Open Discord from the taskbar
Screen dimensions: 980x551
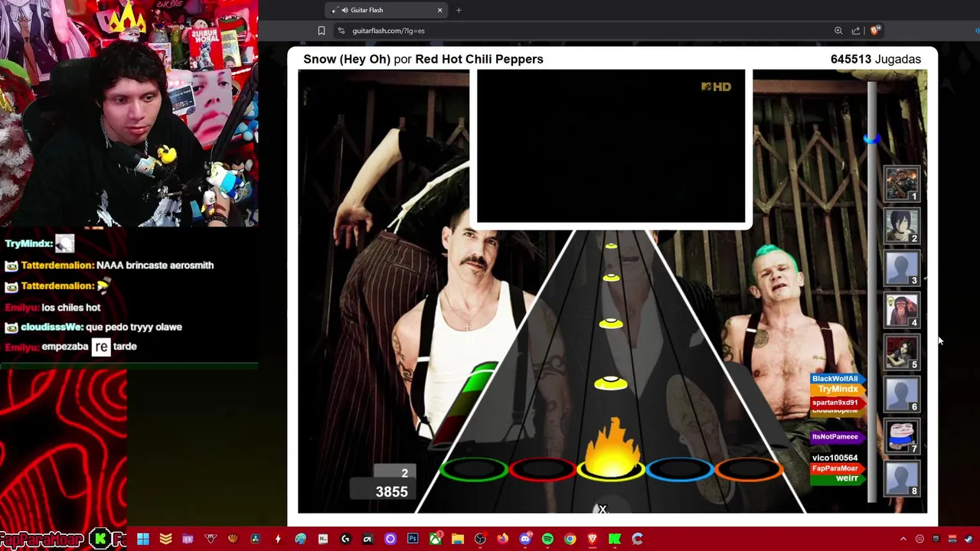click(525, 539)
